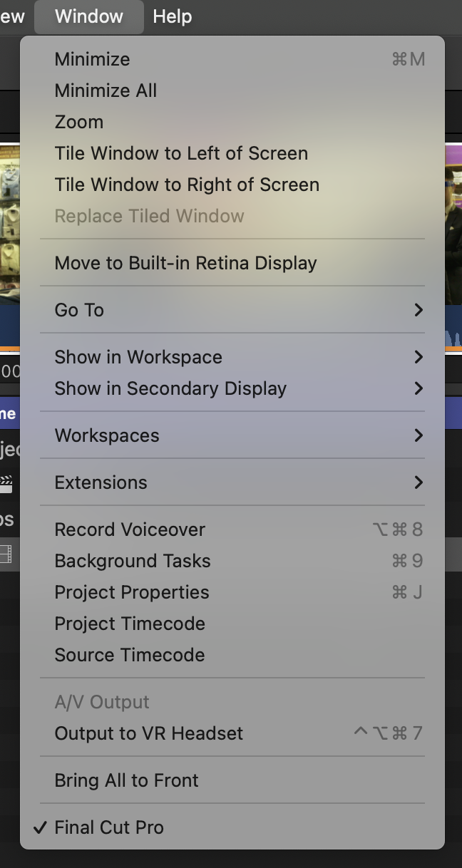Open the Workspaces submenu
The width and height of the screenshot is (462, 868).
point(232,435)
